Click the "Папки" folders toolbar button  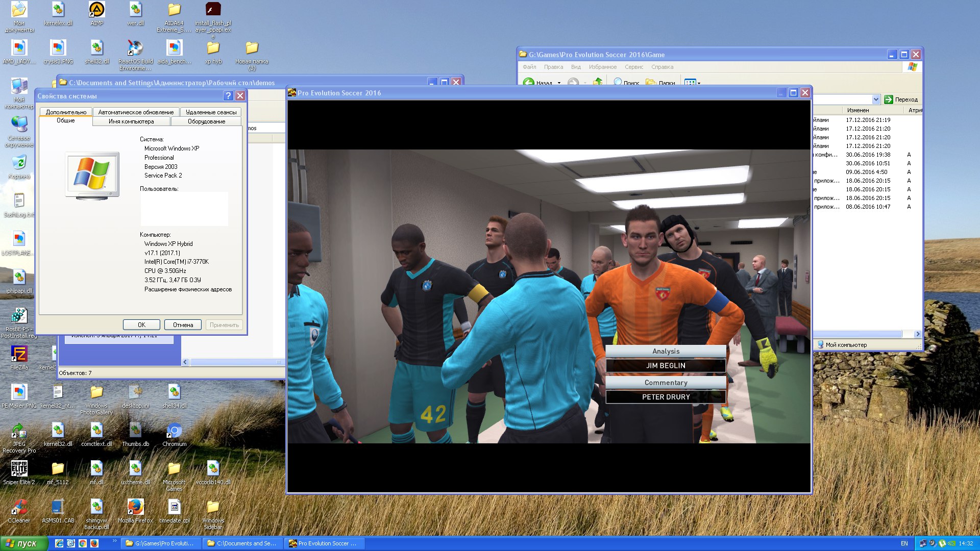pyautogui.click(x=660, y=82)
